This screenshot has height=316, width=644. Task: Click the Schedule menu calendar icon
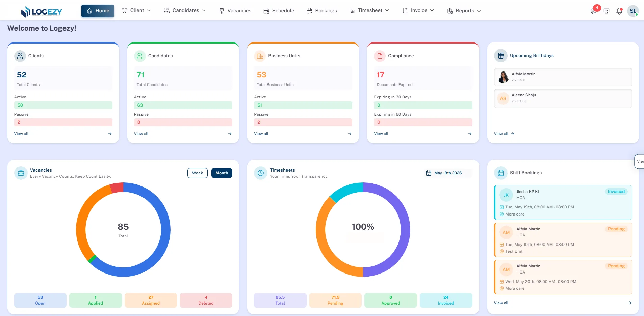tap(266, 11)
